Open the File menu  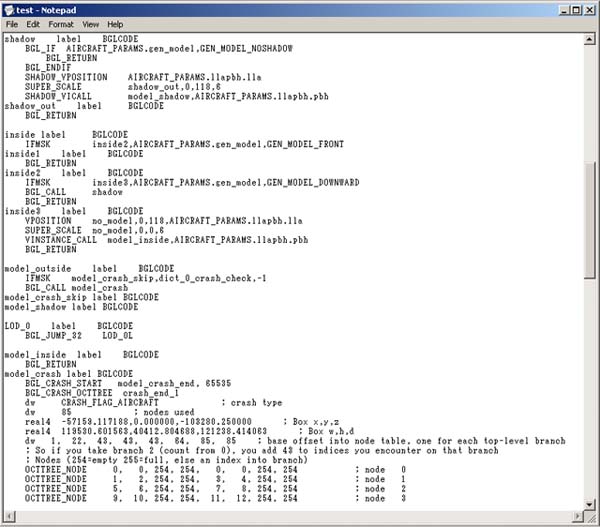12,23
